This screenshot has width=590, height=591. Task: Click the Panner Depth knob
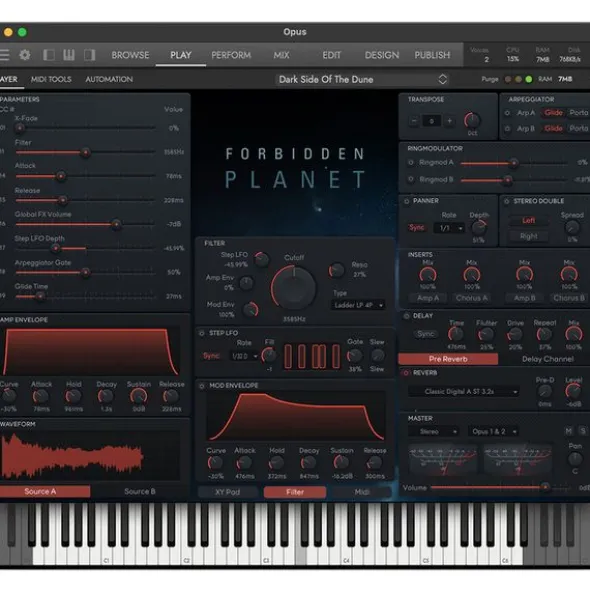click(x=479, y=228)
